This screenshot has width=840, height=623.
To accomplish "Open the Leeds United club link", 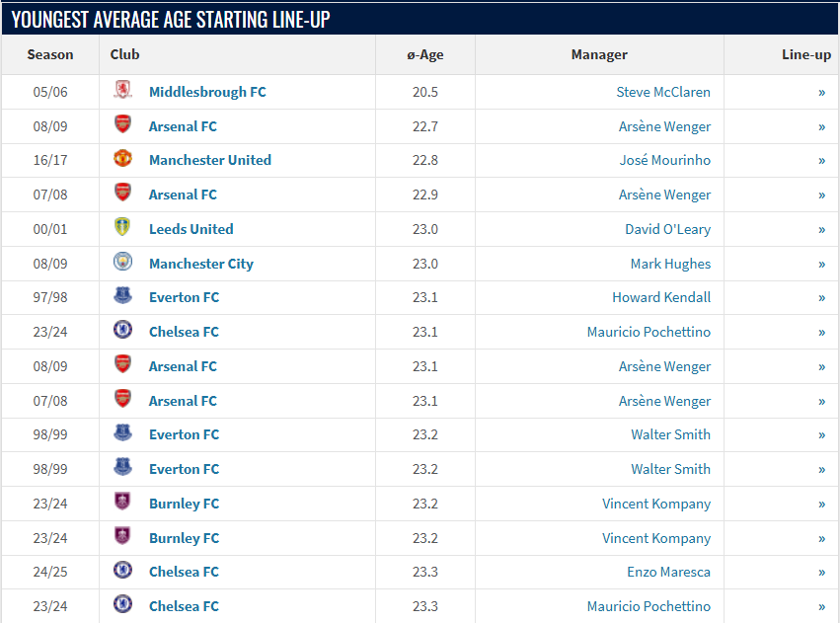I will pos(191,229).
